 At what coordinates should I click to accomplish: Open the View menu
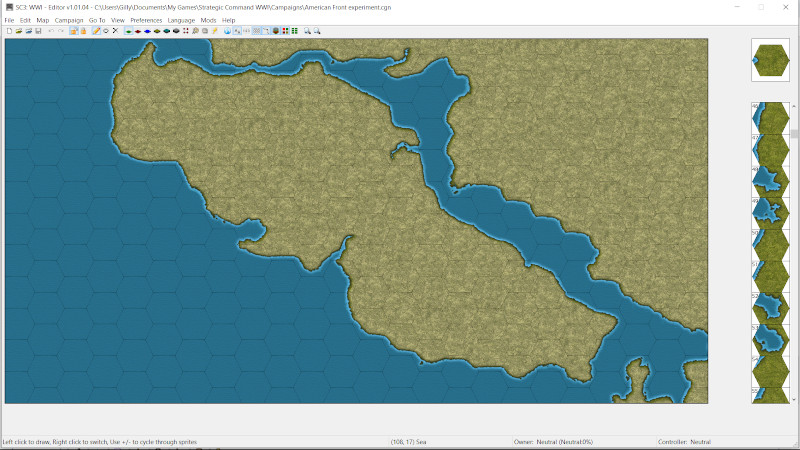tap(118, 20)
